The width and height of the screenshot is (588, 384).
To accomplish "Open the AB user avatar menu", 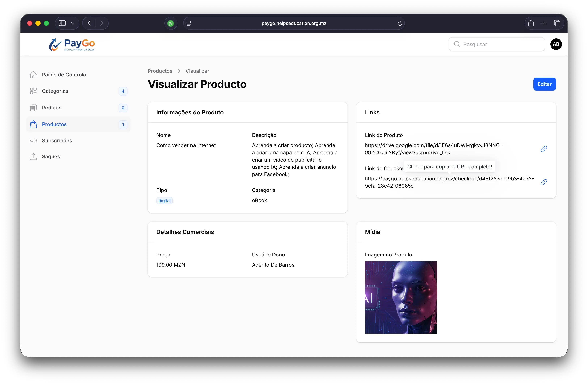I will click(x=556, y=44).
